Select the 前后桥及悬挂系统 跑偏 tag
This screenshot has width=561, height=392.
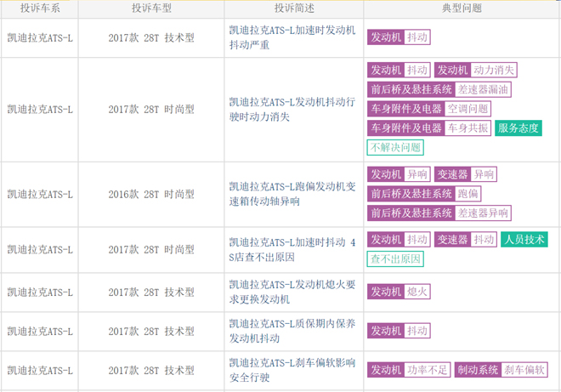point(424,194)
